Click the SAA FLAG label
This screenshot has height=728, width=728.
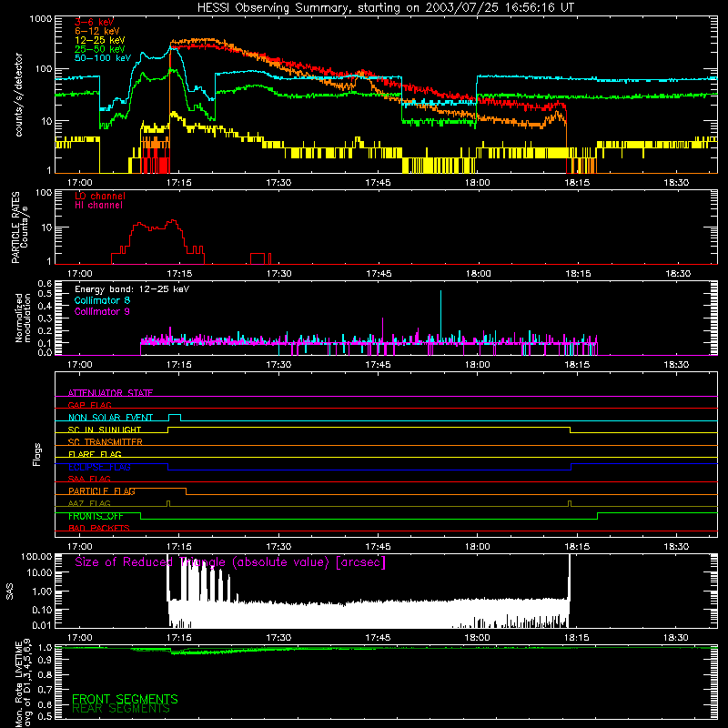pyautogui.click(x=89, y=479)
